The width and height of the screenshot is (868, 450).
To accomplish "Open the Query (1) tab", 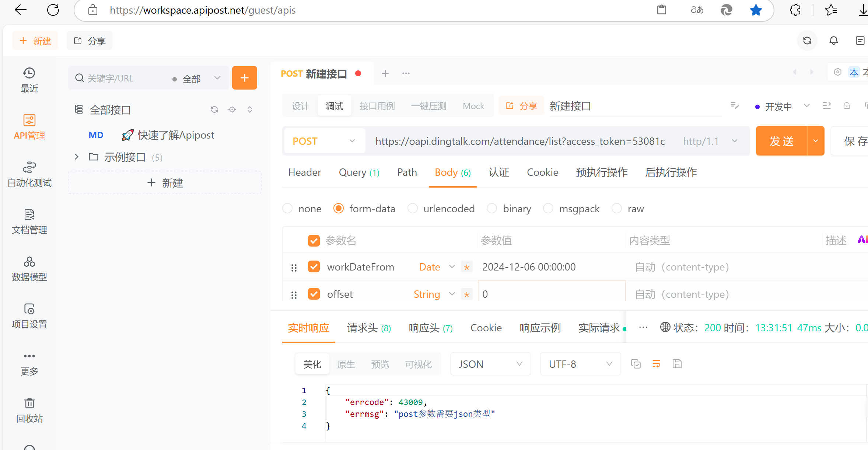I will (359, 172).
